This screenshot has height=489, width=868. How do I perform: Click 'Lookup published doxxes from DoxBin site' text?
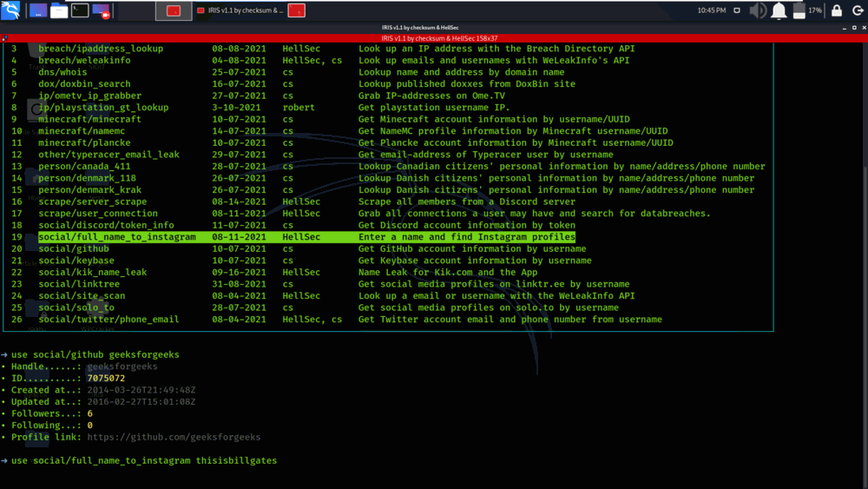(x=467, y=84)
